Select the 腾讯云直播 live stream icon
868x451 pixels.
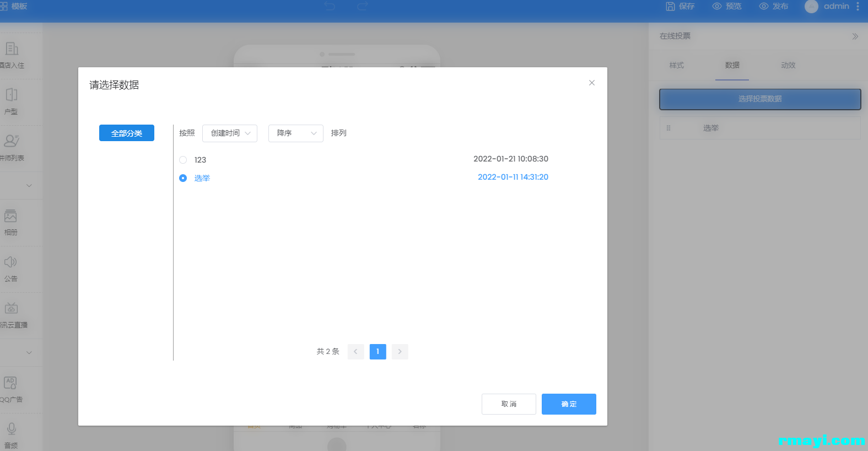11,308
